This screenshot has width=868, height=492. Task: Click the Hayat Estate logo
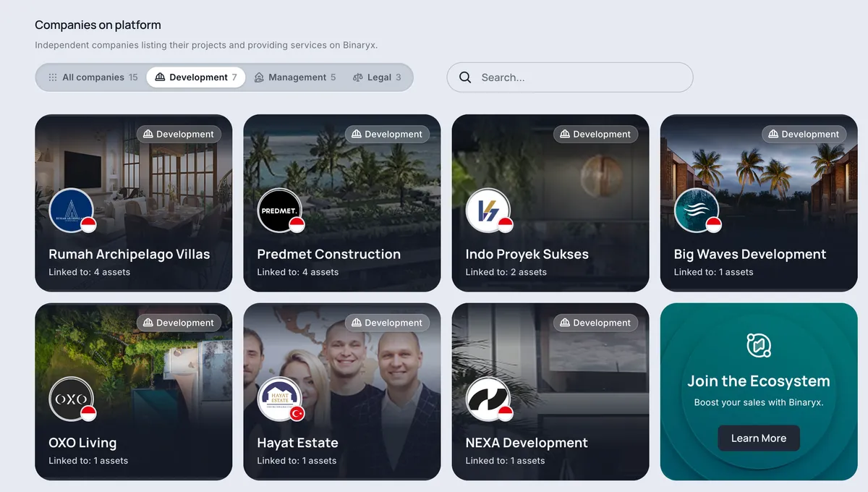[280, 399]
